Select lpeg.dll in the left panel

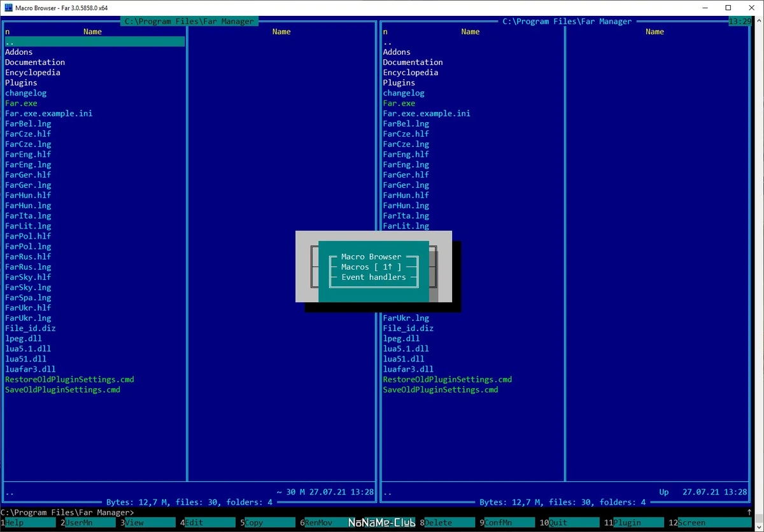[x=24, y=339]
